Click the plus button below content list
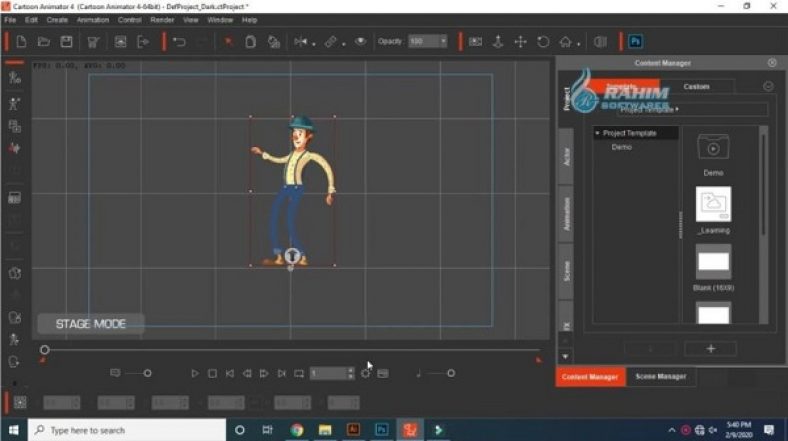 (x=711, y=349)
